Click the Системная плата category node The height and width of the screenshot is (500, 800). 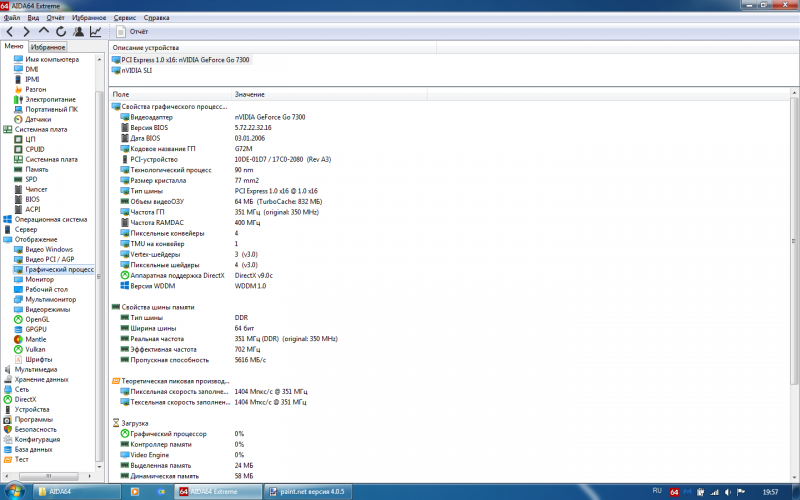(41, 129)
